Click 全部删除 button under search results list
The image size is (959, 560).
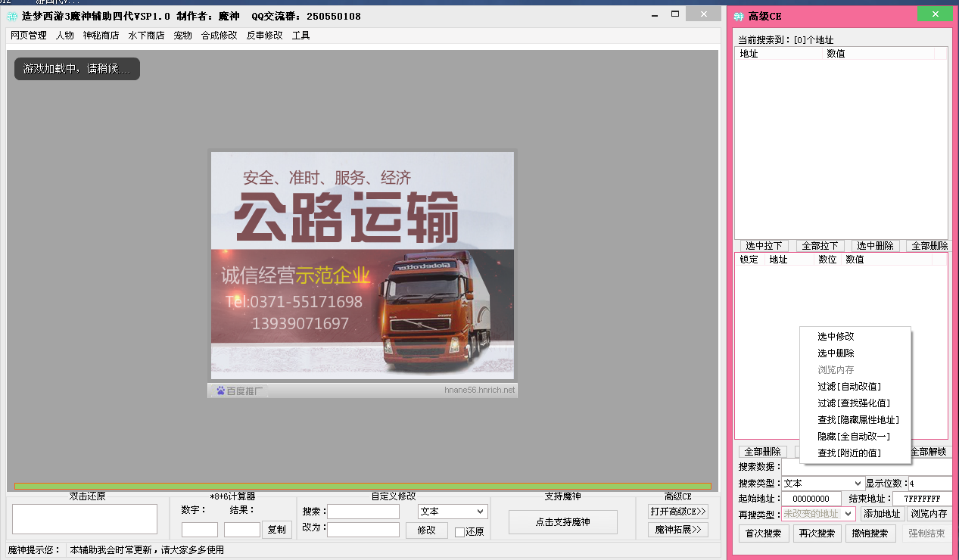coord(928,246)
